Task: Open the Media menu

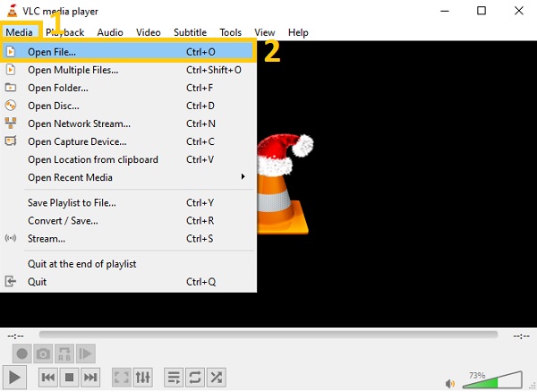Action: [x=19, y=32]
